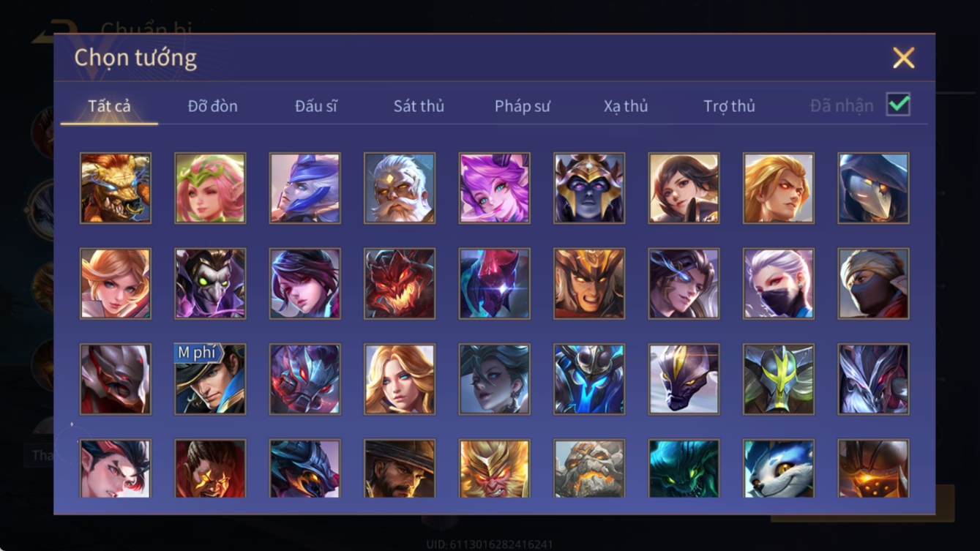Select the cowboy hat bearded hero
980x551 pixels.
coord(400,468)
